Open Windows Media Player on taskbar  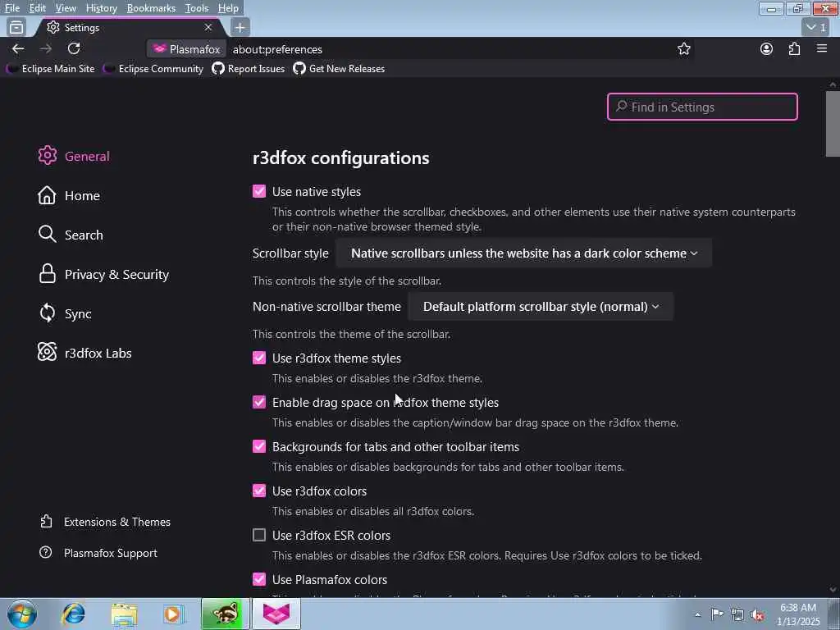pyautogui.click(x=173, y=614)
